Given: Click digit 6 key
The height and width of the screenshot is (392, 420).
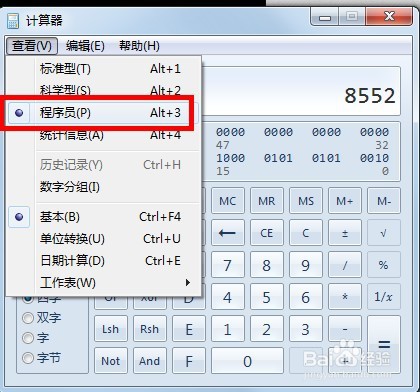Looking at the screenshot, I should coord(306,297).
